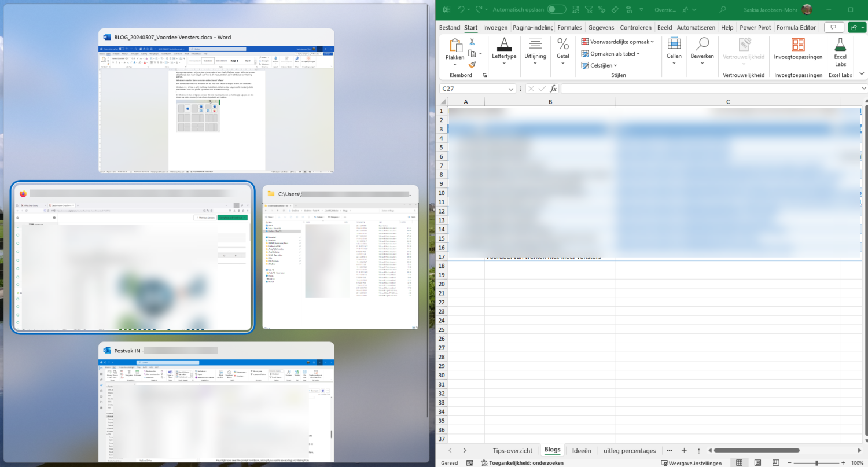Click the Cut scissors icon
The image size is (868, 467).
[x=472, y=42]
